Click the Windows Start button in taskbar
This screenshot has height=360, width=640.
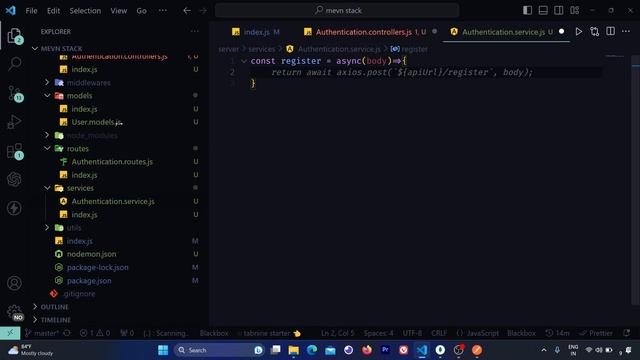click(163, 350)
